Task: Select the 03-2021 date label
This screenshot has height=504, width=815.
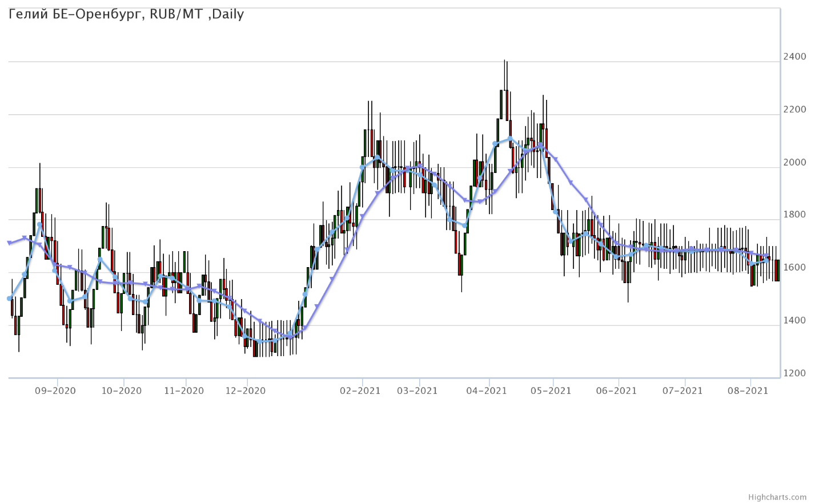Action: 417,390
